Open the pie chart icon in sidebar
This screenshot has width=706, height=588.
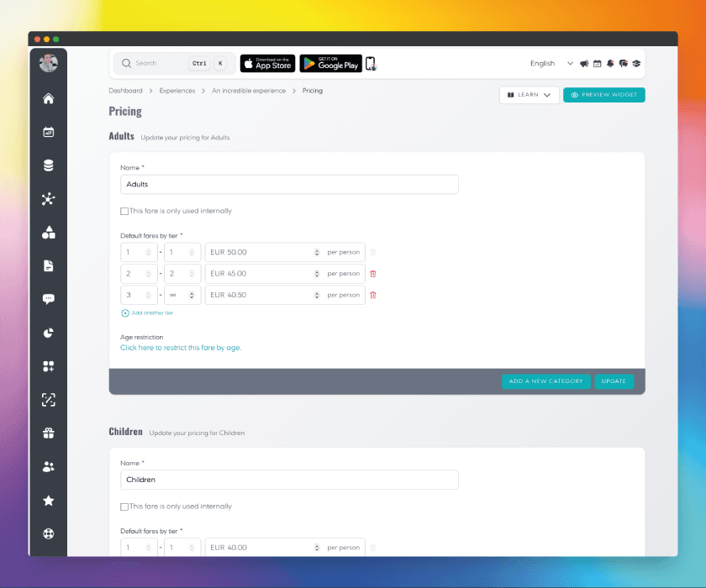(48, 333)
